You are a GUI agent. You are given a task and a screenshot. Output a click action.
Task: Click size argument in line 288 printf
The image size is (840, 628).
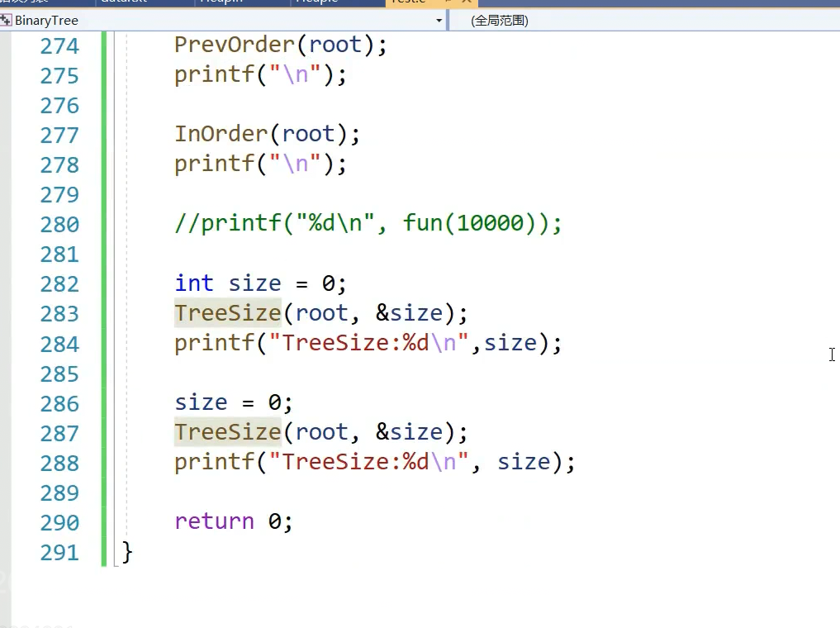[x=524, y=462]
